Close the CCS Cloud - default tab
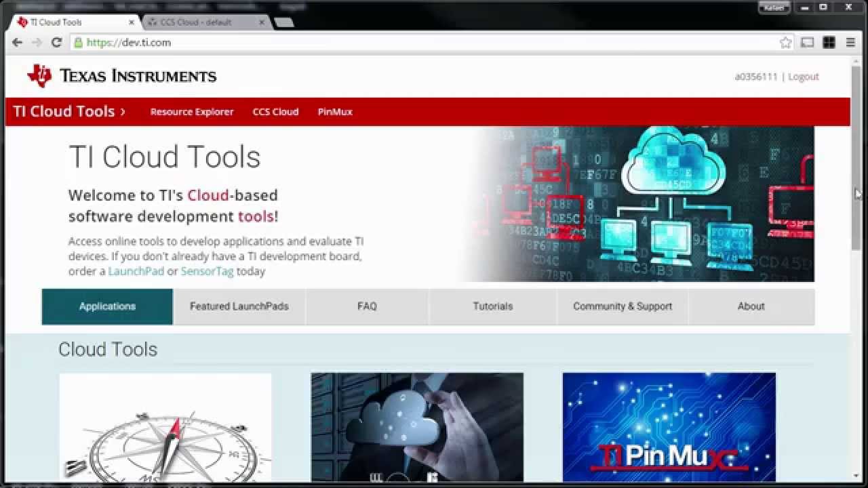Screen dimensions: 868x488 [262, 22]
